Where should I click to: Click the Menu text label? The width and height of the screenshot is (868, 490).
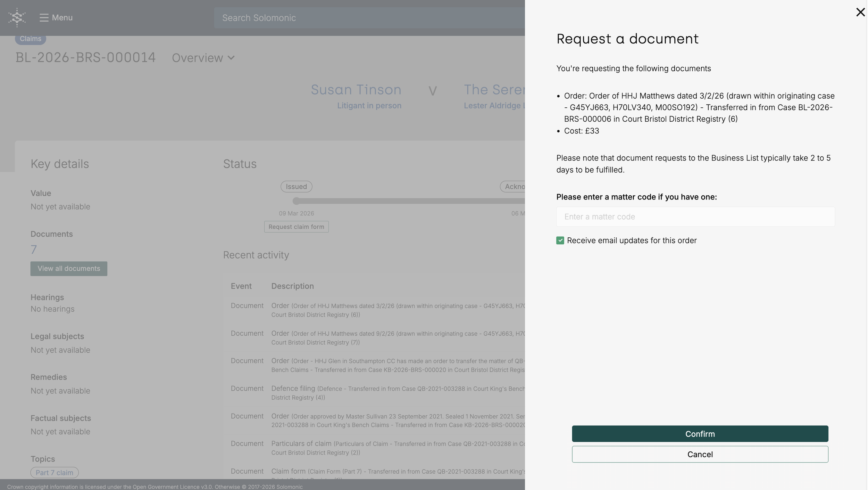(x=62, y=18)
